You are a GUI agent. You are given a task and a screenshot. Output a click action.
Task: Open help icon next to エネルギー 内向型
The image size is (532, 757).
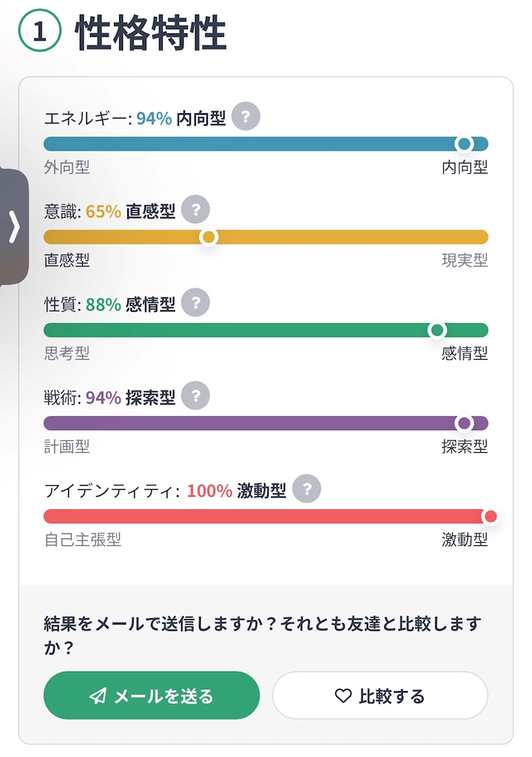point(246,117)
